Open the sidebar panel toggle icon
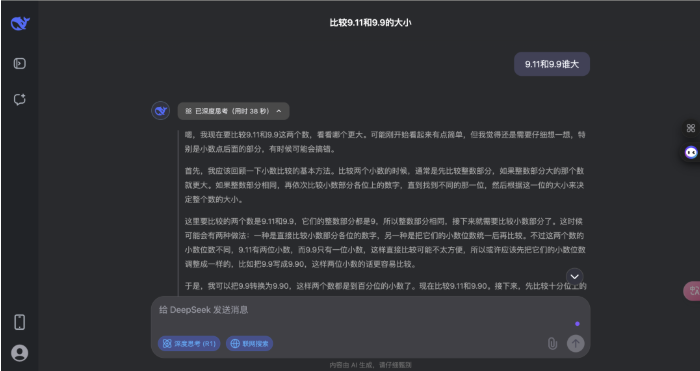700x371 pixels. 20,63
